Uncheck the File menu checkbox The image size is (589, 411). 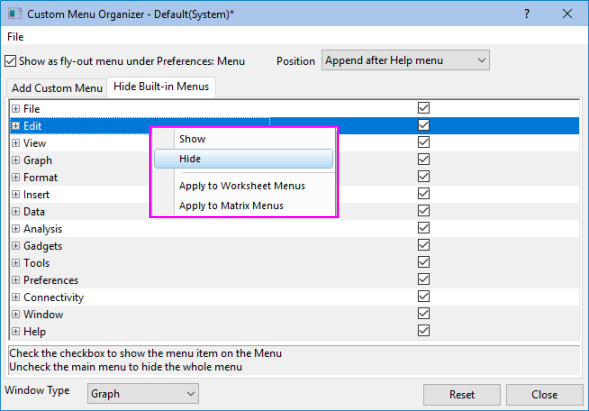pos(424,108)
